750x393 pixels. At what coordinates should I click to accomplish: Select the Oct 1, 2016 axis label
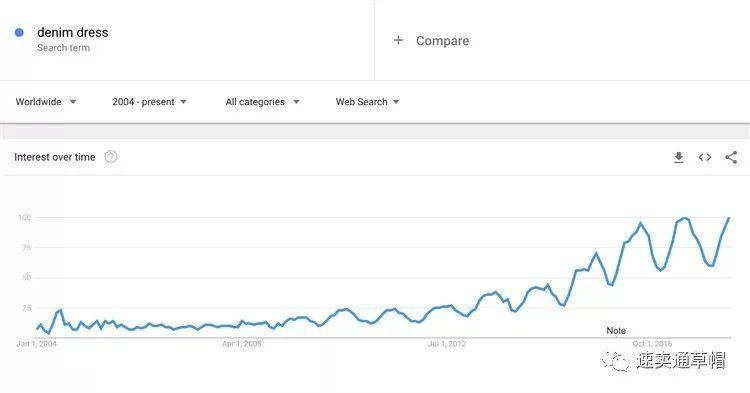[x=652, y=344]
